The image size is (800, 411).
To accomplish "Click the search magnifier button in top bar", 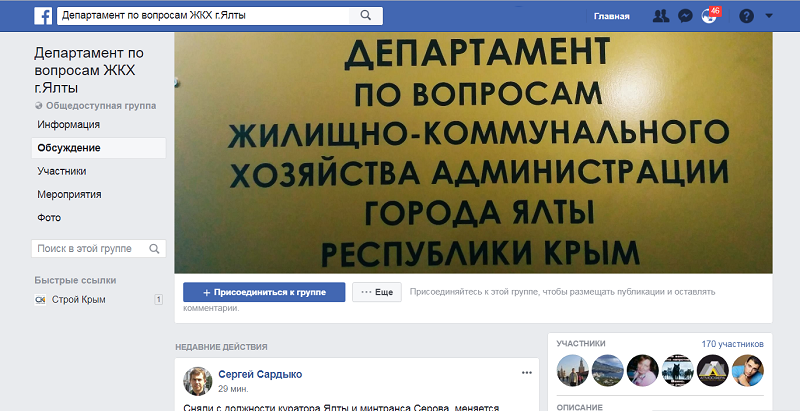I will [366, 15].
